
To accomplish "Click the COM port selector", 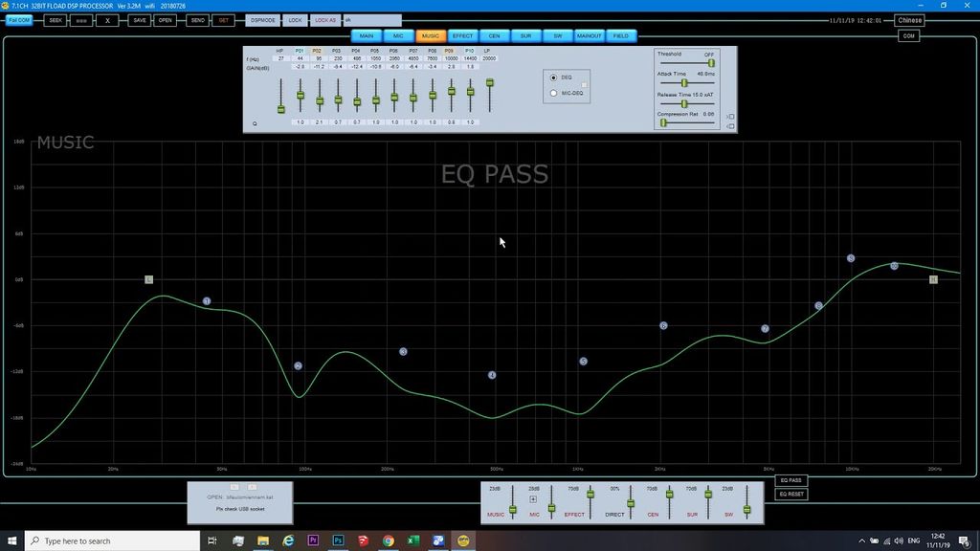I will 909,36.
